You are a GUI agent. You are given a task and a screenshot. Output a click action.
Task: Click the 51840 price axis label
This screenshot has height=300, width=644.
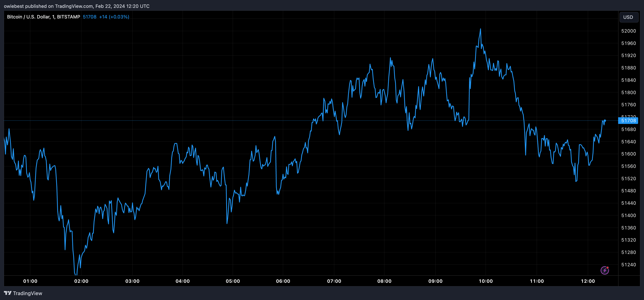pos(629,80)
